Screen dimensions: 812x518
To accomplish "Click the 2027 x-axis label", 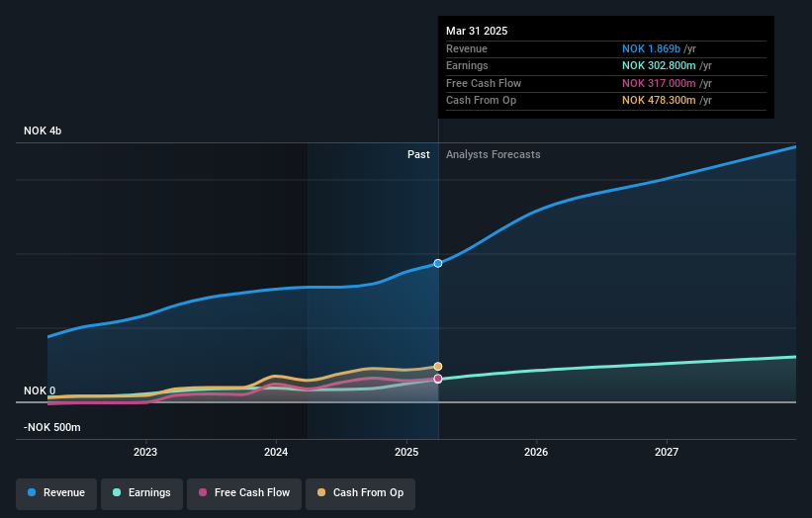I will pyautogui.click(x=667, y=452).
